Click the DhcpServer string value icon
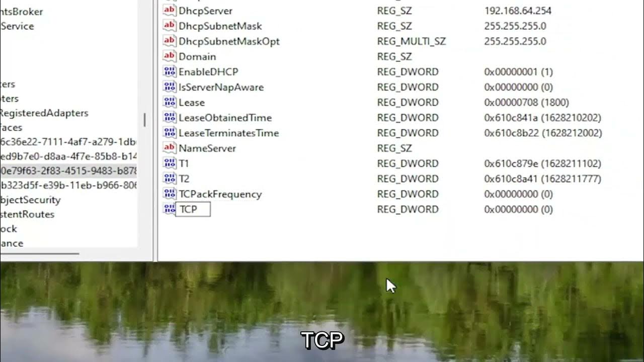 click(x=170, y=11)
